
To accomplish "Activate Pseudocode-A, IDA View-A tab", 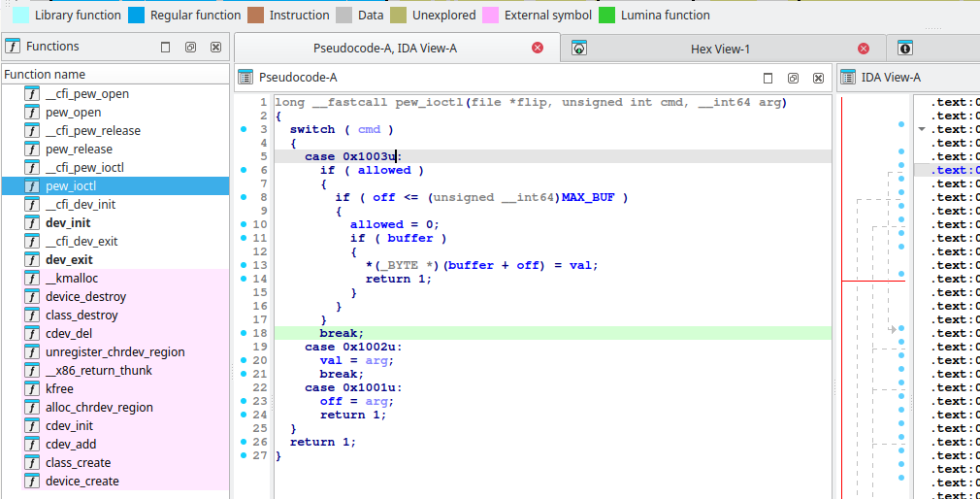I will (398, 48).
